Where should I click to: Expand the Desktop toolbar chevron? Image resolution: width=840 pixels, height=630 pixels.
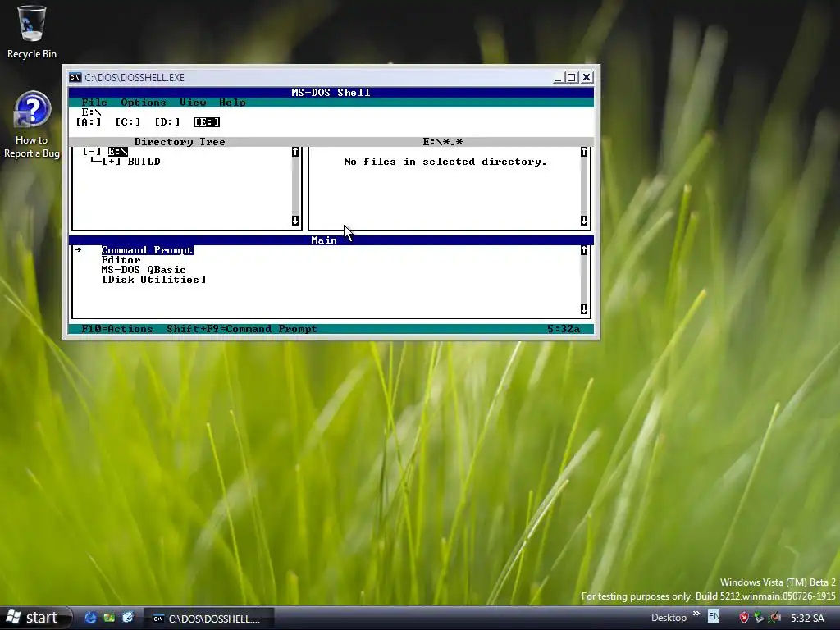pos(696,614)
